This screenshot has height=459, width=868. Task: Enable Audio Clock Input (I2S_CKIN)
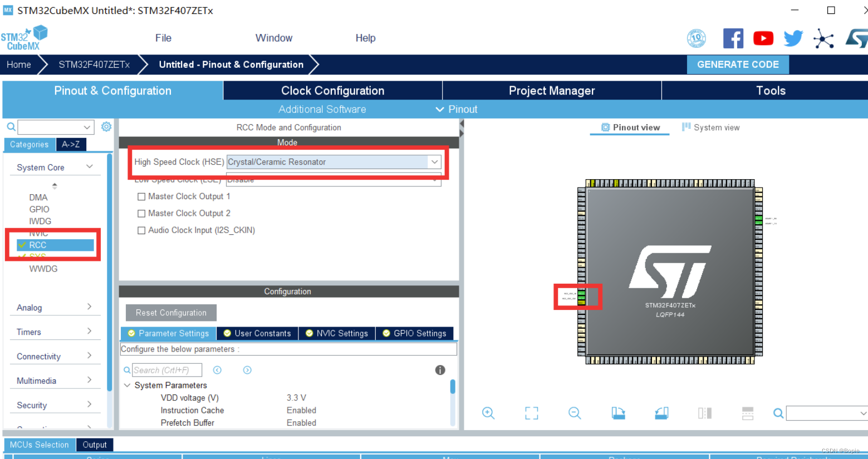(x=141, y=230)
